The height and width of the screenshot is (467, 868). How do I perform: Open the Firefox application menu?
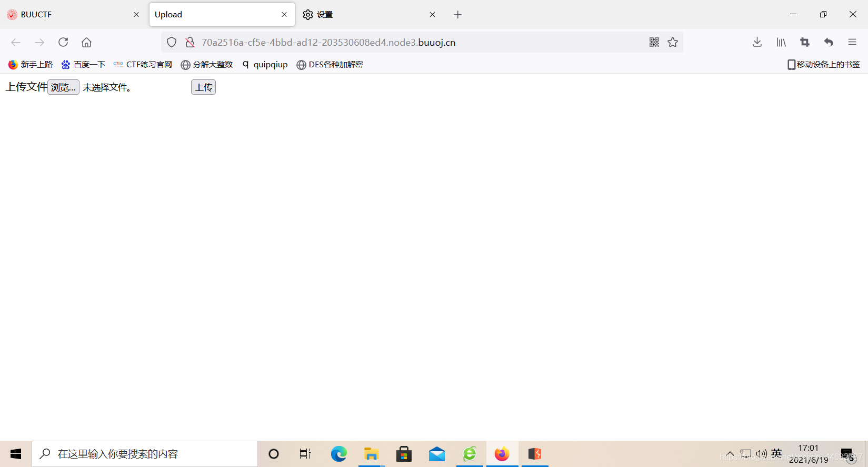pos(852,42)
